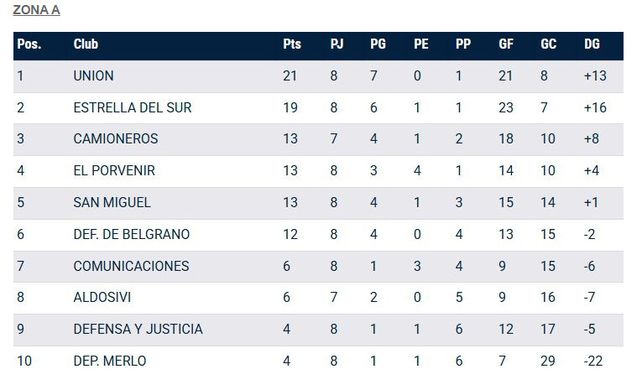Click on ESTRELLA DEL SUR club name
Viewport: 642px width, 390px height.
(132, 108)
